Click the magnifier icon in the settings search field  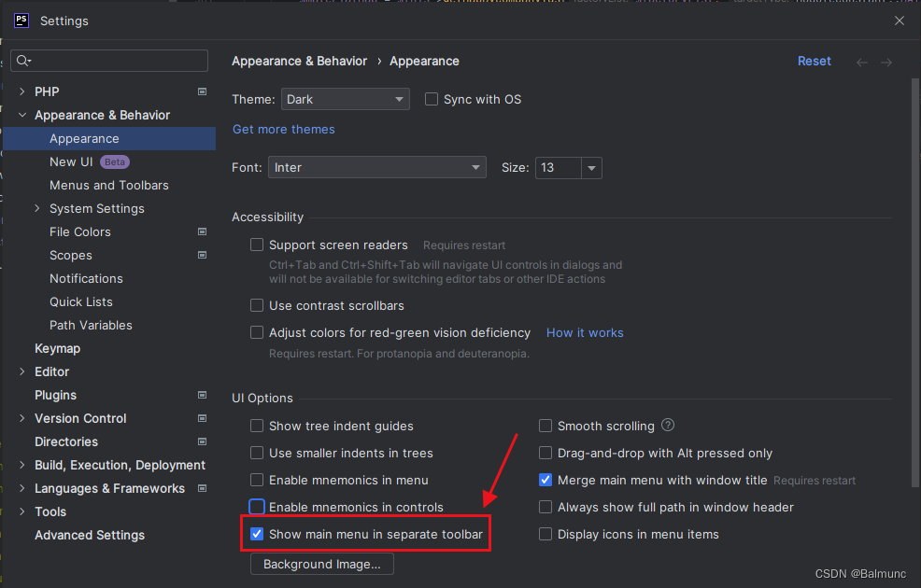[x=23, y=60]
